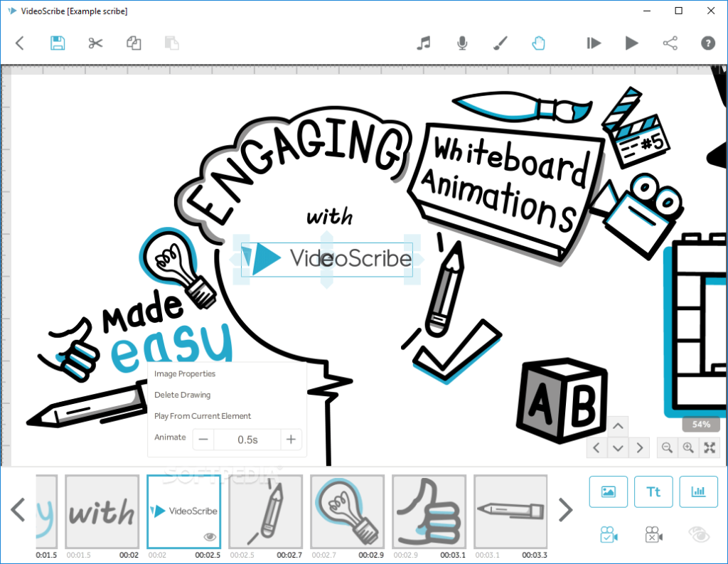Save the scribe with the floppy disk icon
Image resolution: width=728 pixels, height=564 pixels.
pos(58,43)
